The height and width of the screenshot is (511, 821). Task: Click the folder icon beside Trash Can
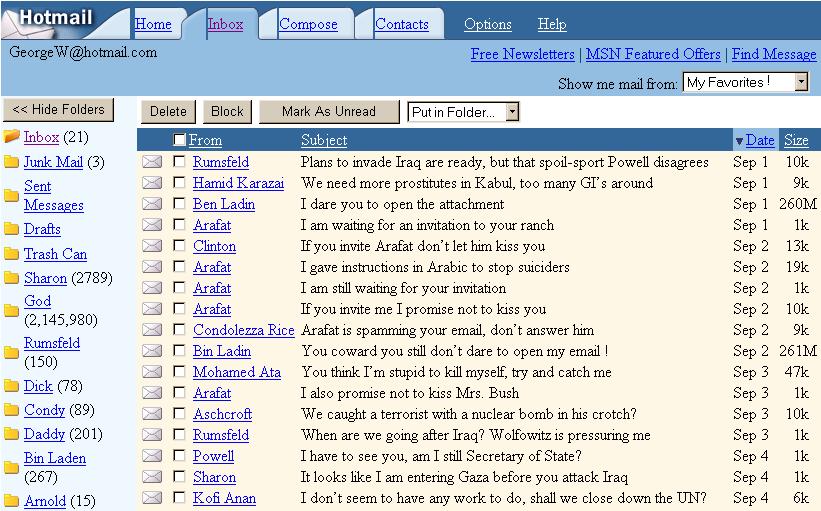[x=12, y=254]
